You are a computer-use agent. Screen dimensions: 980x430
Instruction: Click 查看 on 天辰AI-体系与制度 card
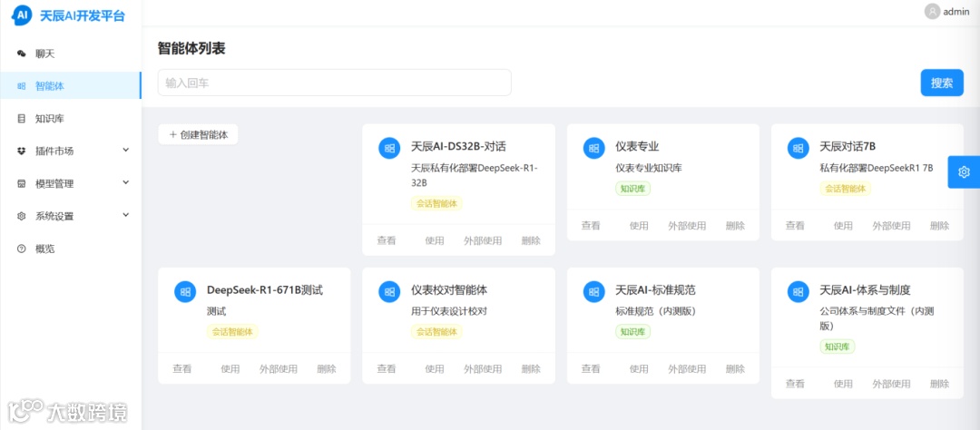pyautogui.click(x=795, y=384)
